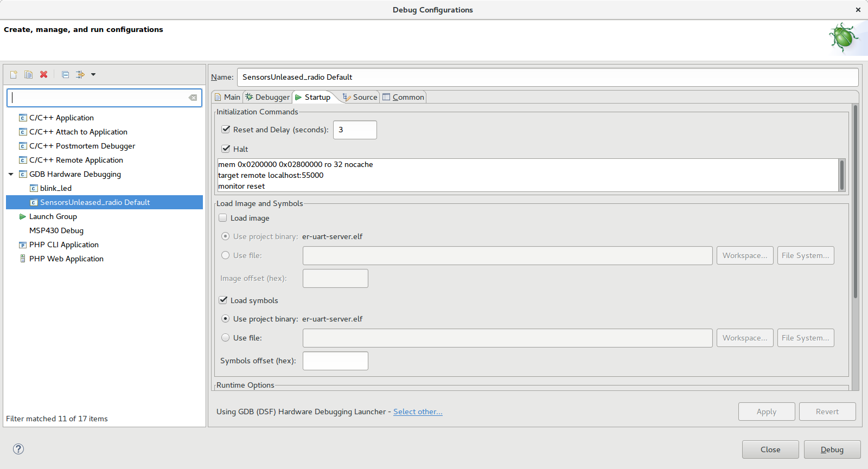Click the blink_led configuration icon
The height and width of the screenshot is (469, 868).
[34, 188]
